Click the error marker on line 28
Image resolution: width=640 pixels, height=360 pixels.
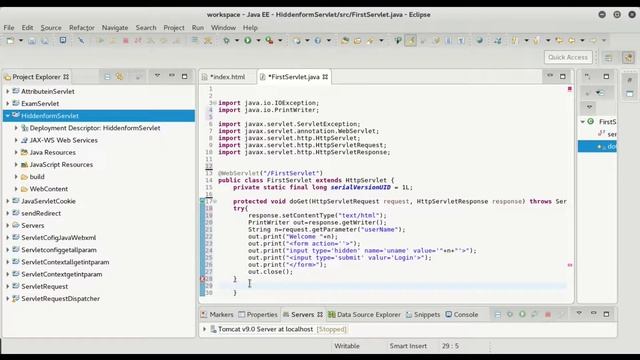[202, 279]
